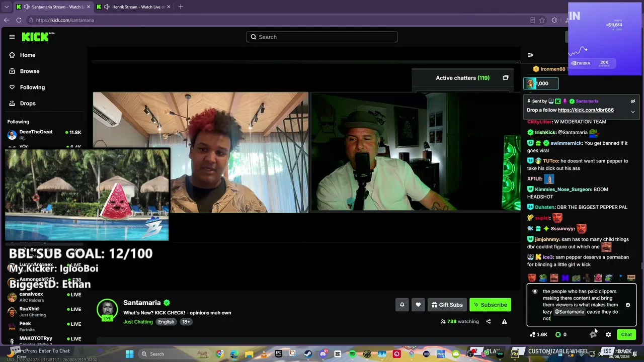Click the 18+ tag

tap(186, 322)
